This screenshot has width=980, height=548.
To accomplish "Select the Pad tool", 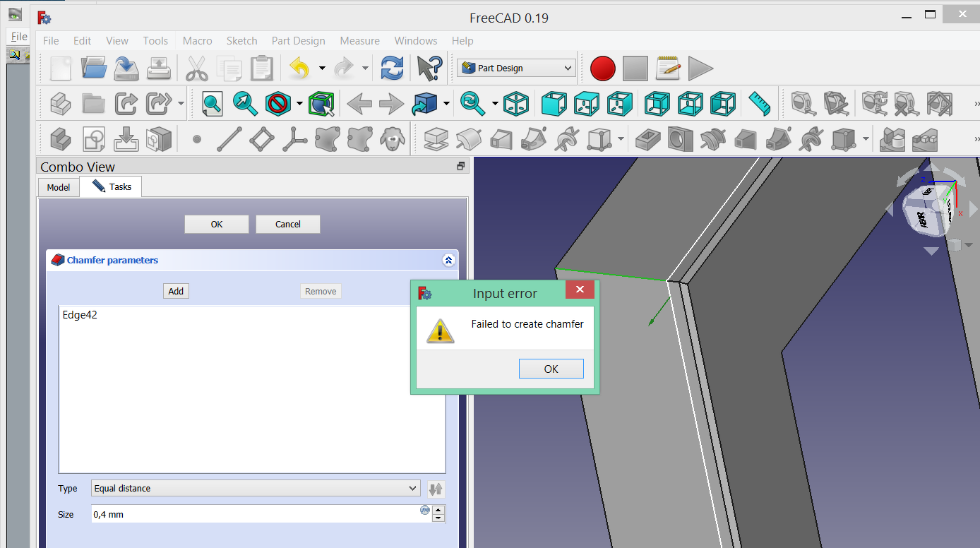I will tap(436, 139).
